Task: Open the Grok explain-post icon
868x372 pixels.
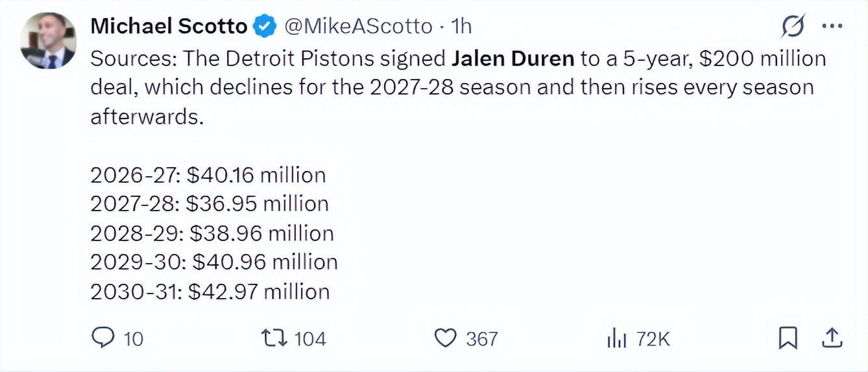Action: (x=793, y=27)
